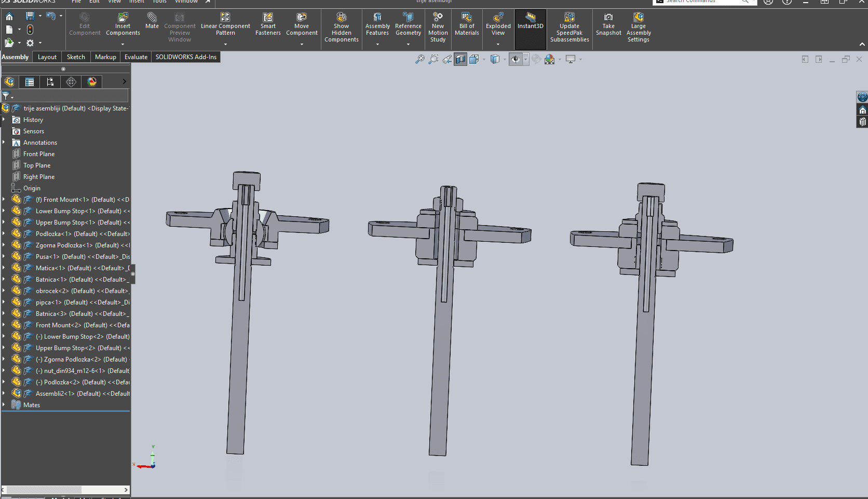868x499 pixels.
Task: Expand Front Mount<1> component
Action: [4, 200]
